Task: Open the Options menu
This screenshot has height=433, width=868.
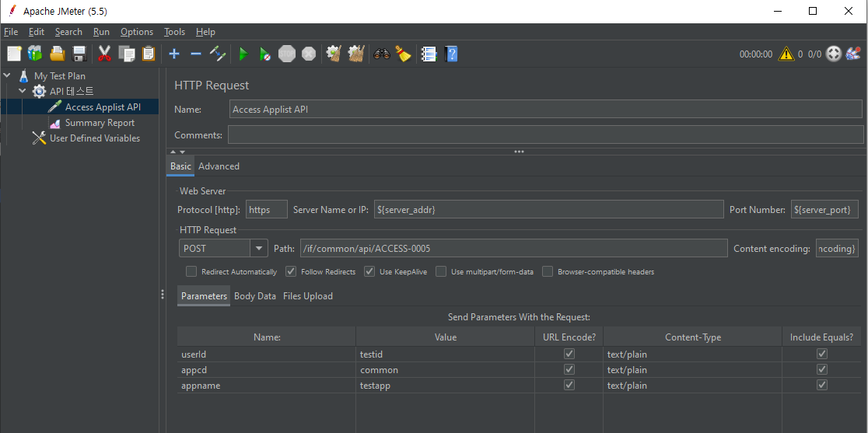Action: coord(137,32)
